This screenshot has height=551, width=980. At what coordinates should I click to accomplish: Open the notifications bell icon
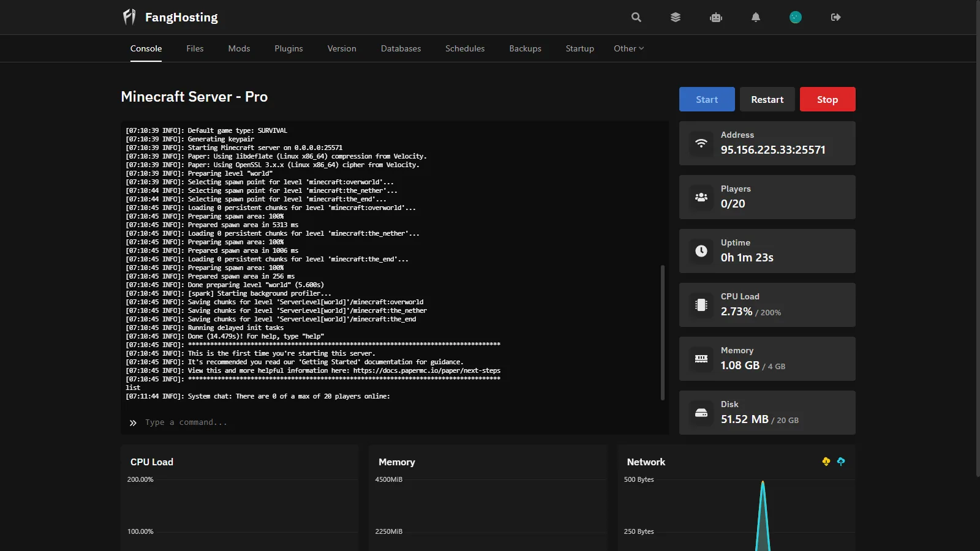(x=756, y=17)
